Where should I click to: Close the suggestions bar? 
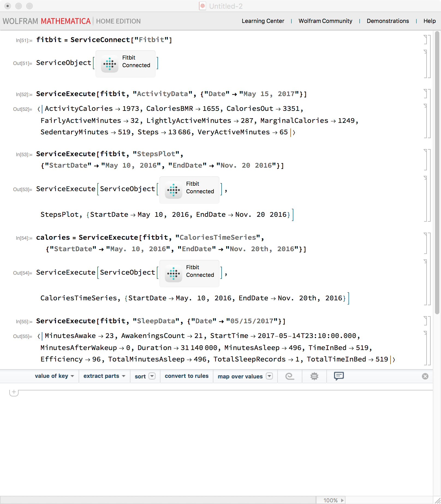(425, 376)
